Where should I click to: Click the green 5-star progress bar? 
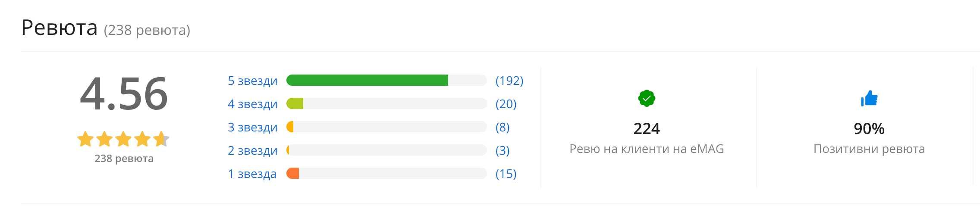pos(386,80)
